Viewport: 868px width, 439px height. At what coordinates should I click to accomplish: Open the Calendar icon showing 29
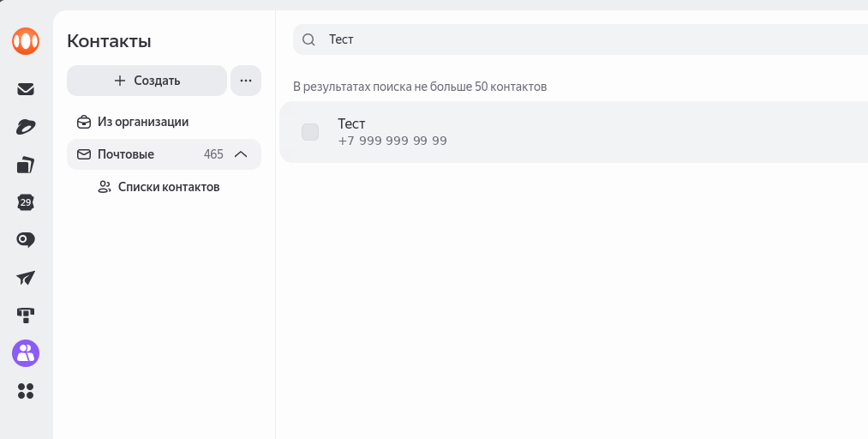(26, 202)
